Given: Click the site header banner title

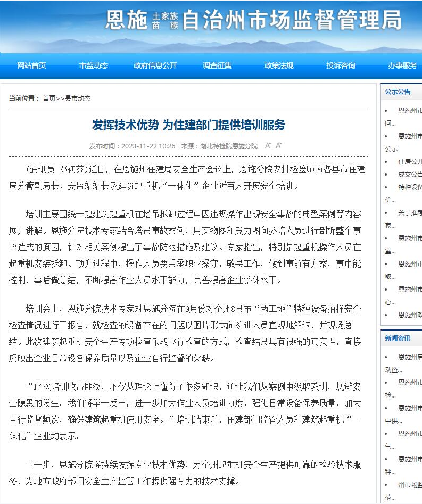Looking at the screenshot, I should pos(253,21).
